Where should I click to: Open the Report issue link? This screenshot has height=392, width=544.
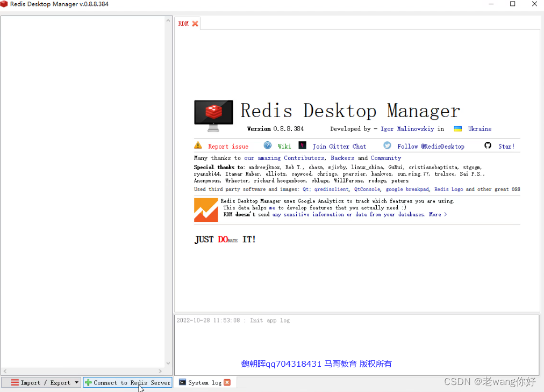(x=228, y=146)
